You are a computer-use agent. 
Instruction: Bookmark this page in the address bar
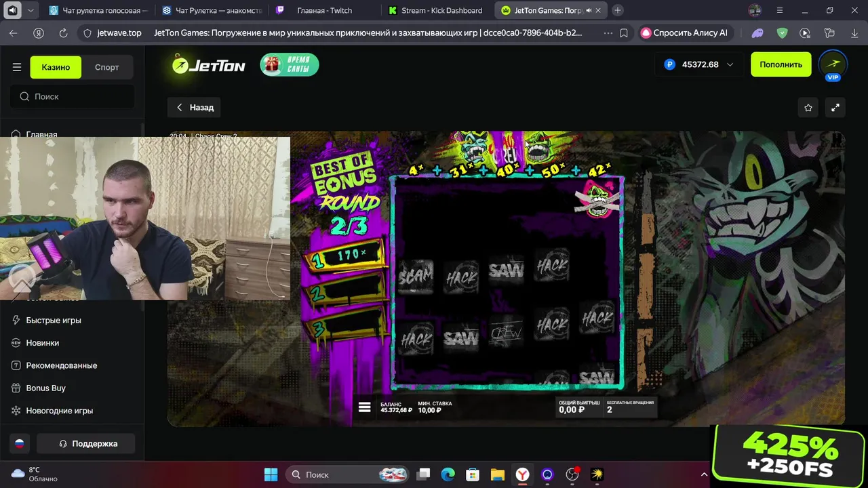coord(624,33)
